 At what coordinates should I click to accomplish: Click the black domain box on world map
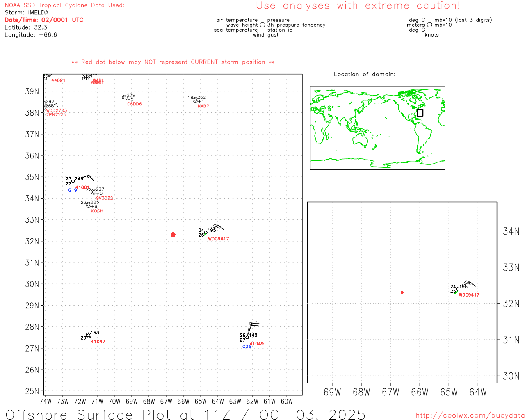[420, 113]
